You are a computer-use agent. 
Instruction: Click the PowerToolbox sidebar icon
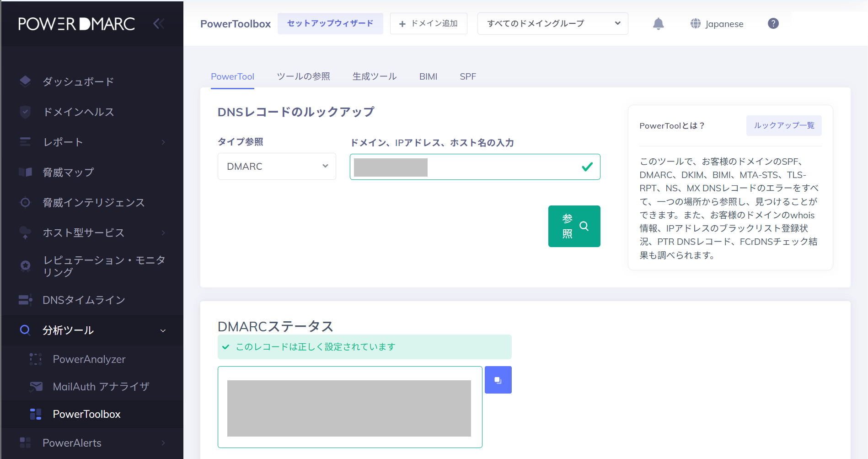pos(36,414)
